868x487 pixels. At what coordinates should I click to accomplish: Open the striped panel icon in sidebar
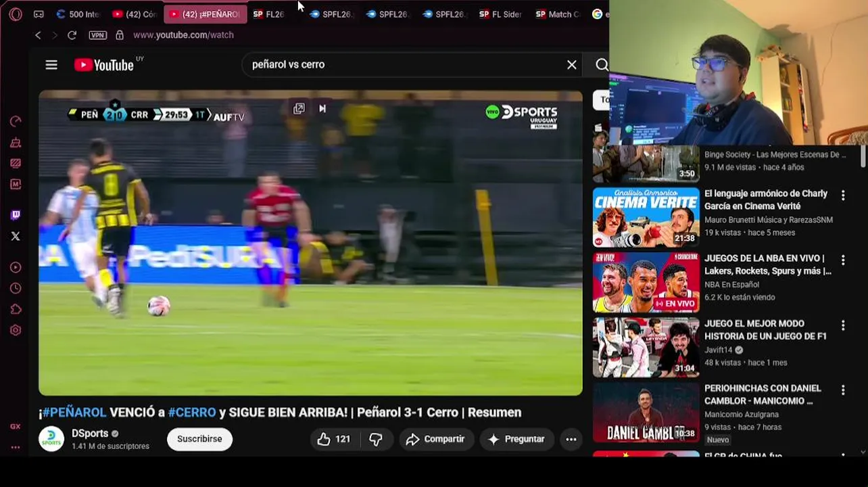[16, 163]
